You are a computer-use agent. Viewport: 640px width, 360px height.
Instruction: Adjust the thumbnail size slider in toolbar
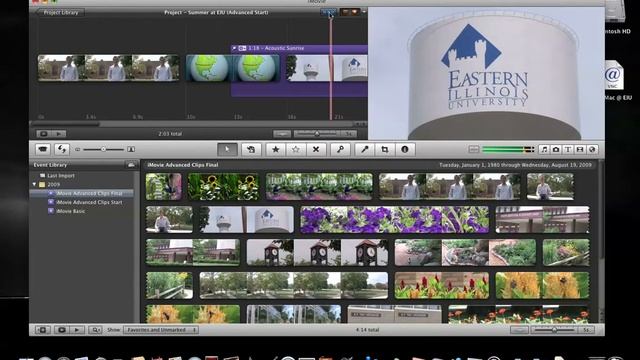[x=103, y=149]
